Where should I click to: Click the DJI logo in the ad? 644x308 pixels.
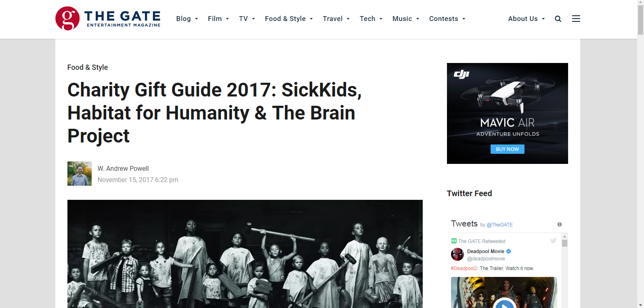tap(461, 74)
